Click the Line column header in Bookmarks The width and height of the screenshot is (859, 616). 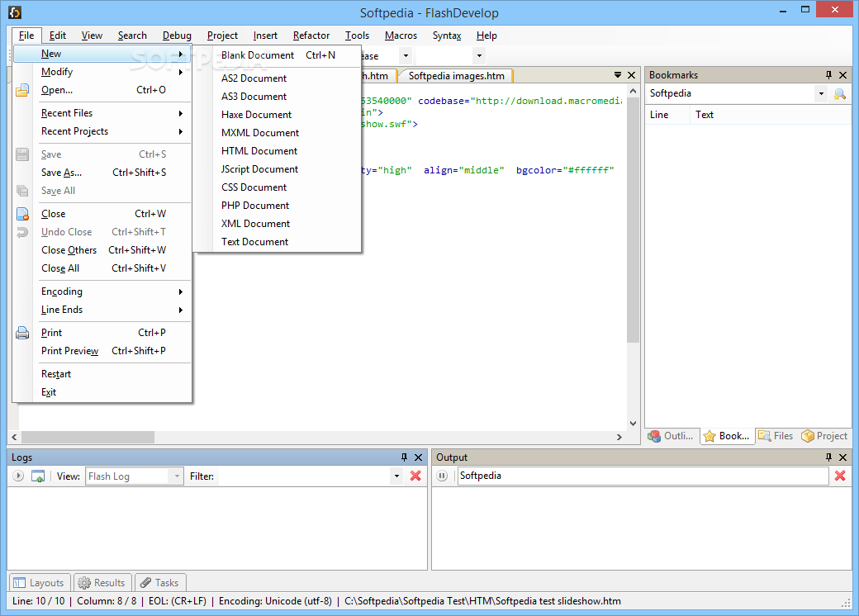pyautogui.click(x=667, y=115)
